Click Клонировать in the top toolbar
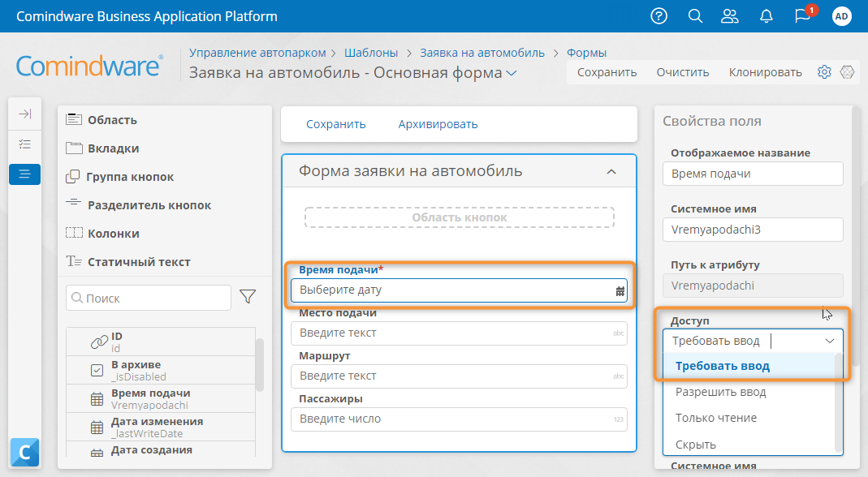 pos(765,72)
